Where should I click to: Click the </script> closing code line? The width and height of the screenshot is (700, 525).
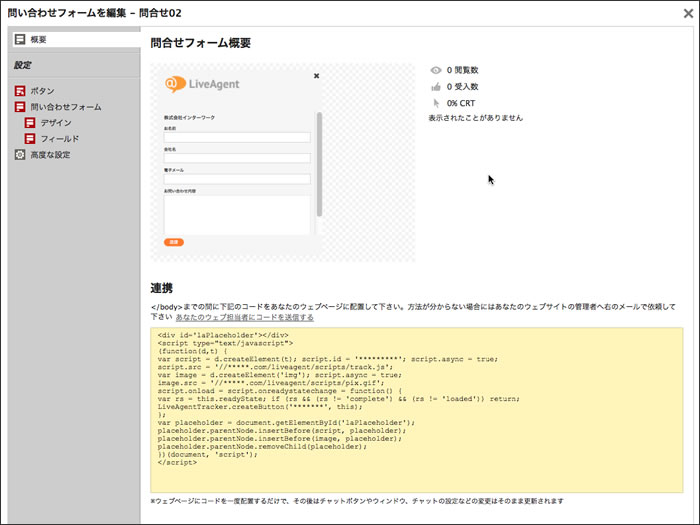[x=177, y=462]
